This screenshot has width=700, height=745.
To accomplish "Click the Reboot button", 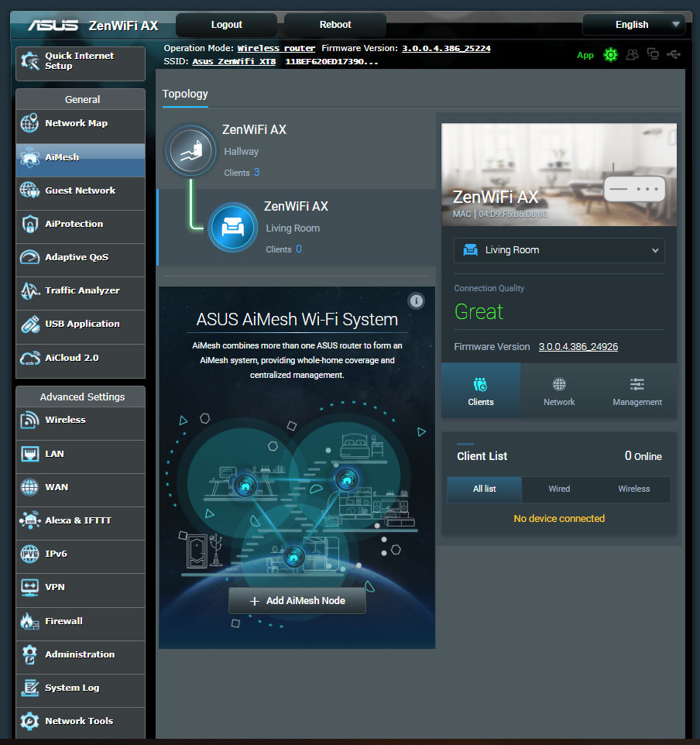I will click(335, 25).
